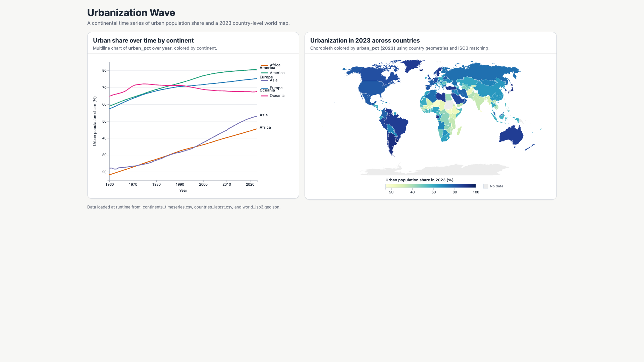The image size is (644, 362).
Task: Click the 'Africa' line end label at chart right
Action: [265, 127]
